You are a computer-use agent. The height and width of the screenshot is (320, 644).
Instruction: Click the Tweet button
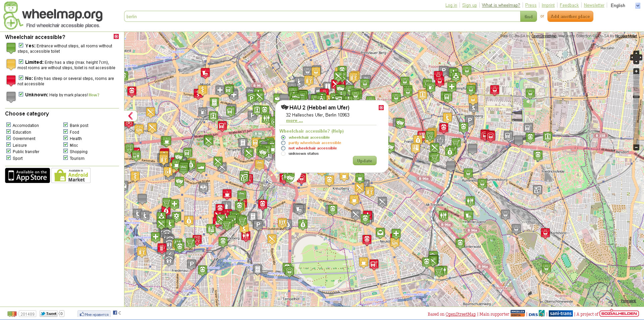[49, 314]
